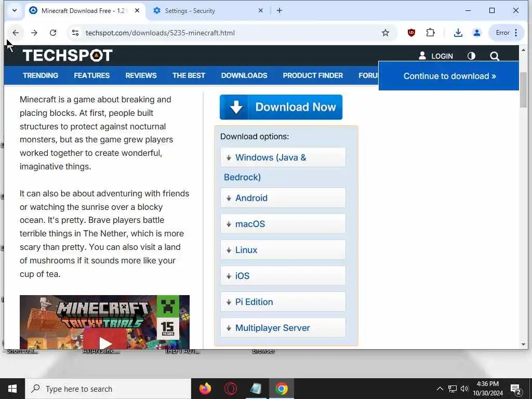Open the Error update menu in Chrome
Image resolution: width=532 pixels, height=399 pixels.
[506, 33]
